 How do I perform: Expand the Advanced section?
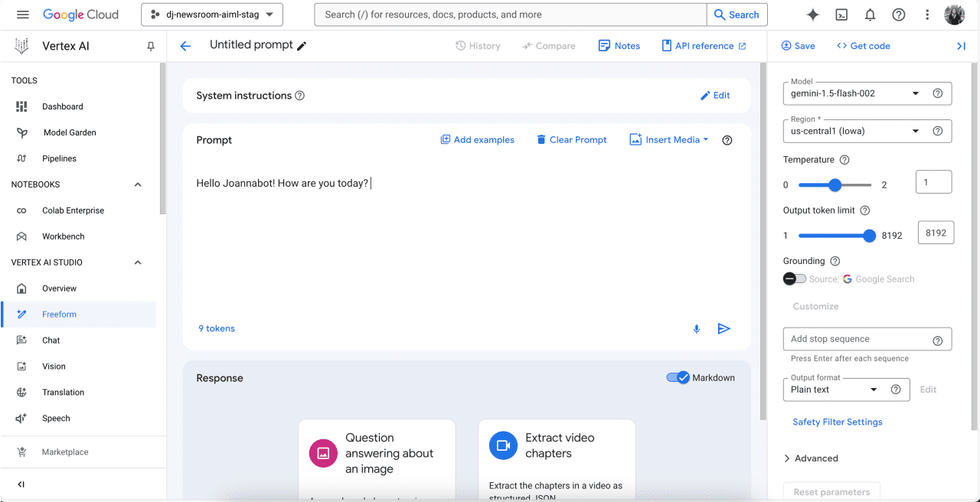point(811,458)
